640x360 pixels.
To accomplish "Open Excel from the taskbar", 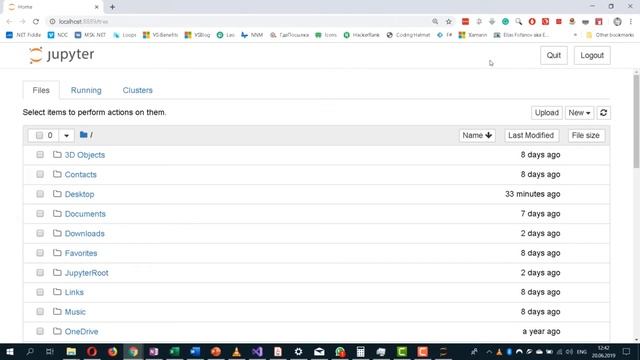I will coord(174,351).
